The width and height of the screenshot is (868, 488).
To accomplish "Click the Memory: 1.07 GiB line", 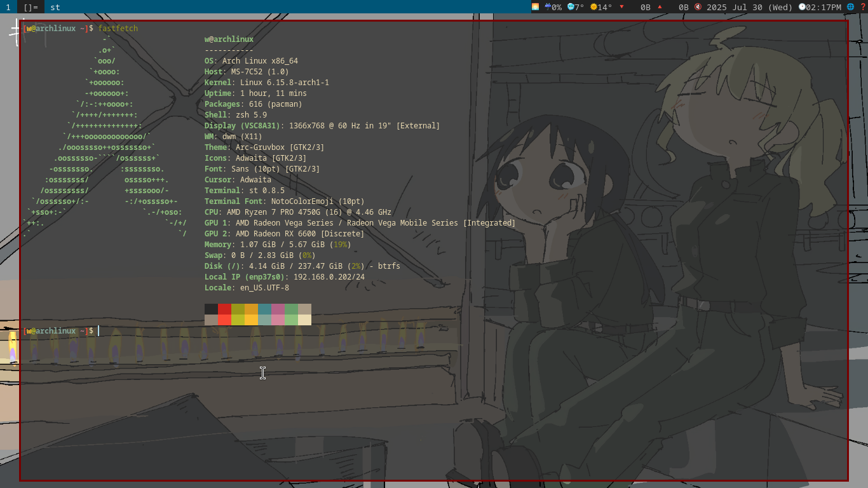I will (278, 245).
